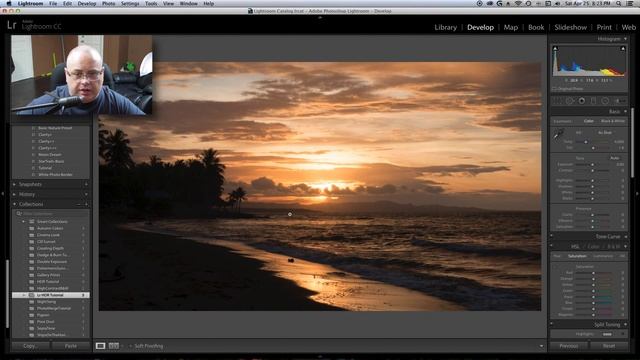This screenshot has height=360, width=640.
Task: Collapse the Histogram panel
Action: [625, 39]
